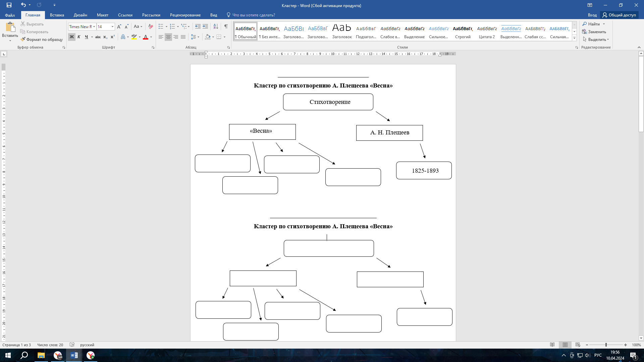The height and width of the screenshot is (362, 644).
Task: Click the Format painter (Формат по образцу)
Action: pyautogui.click(x=42, y=40)
